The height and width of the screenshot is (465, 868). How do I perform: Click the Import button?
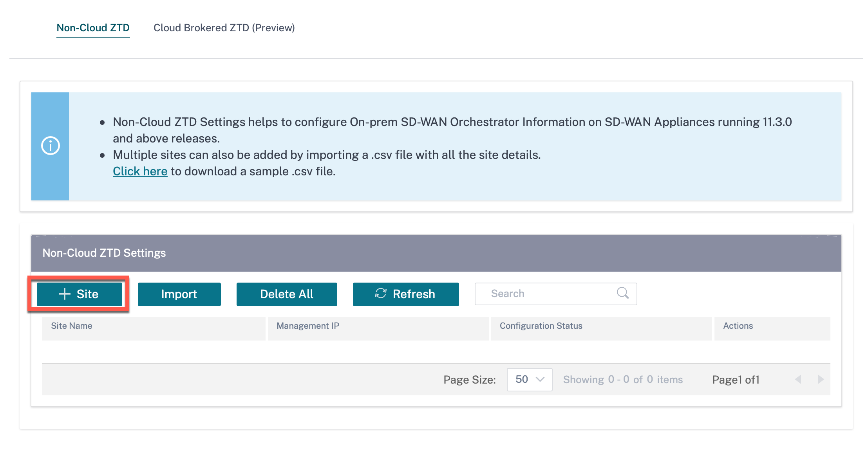(x=179, y=294)
